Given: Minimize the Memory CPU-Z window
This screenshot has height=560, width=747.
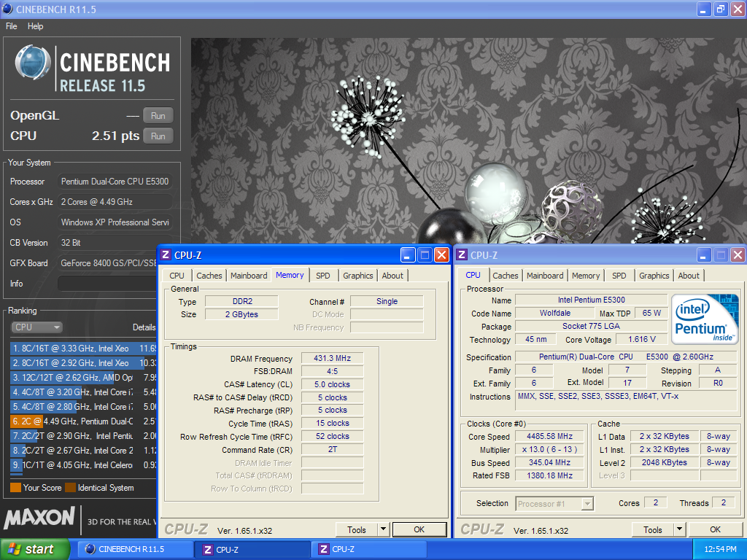Looking at the screenshot, I should 407,255.
